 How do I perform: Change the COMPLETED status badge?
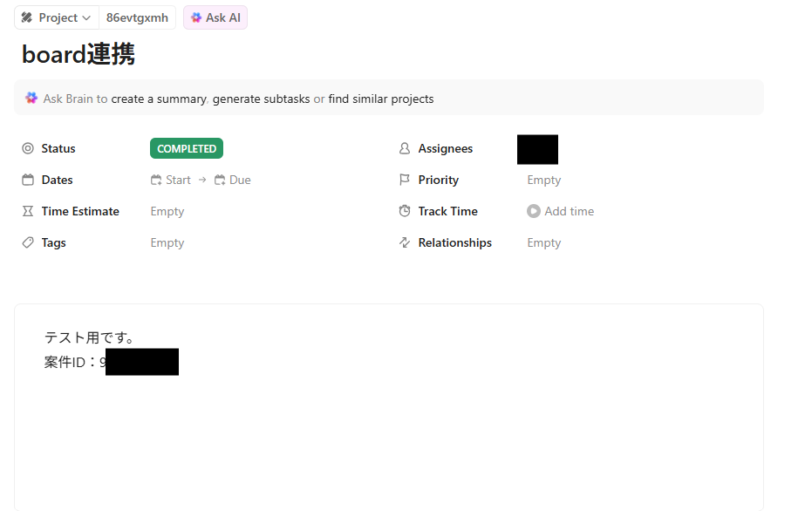[187, 148]
